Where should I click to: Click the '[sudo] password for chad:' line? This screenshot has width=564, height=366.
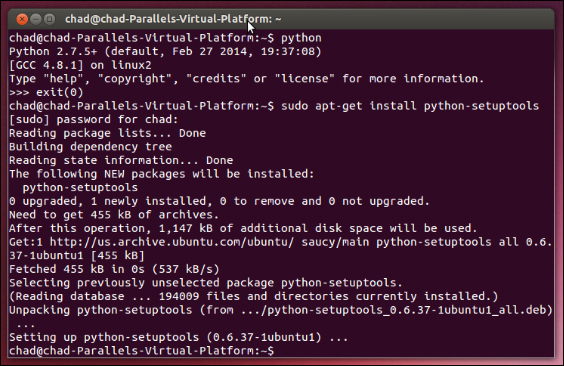click(x=94, y=120)
